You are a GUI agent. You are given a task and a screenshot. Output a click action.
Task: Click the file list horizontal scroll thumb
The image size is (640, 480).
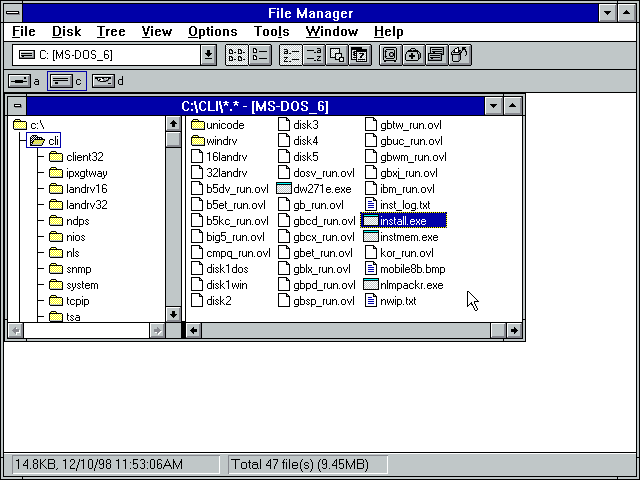click(498, 330)
